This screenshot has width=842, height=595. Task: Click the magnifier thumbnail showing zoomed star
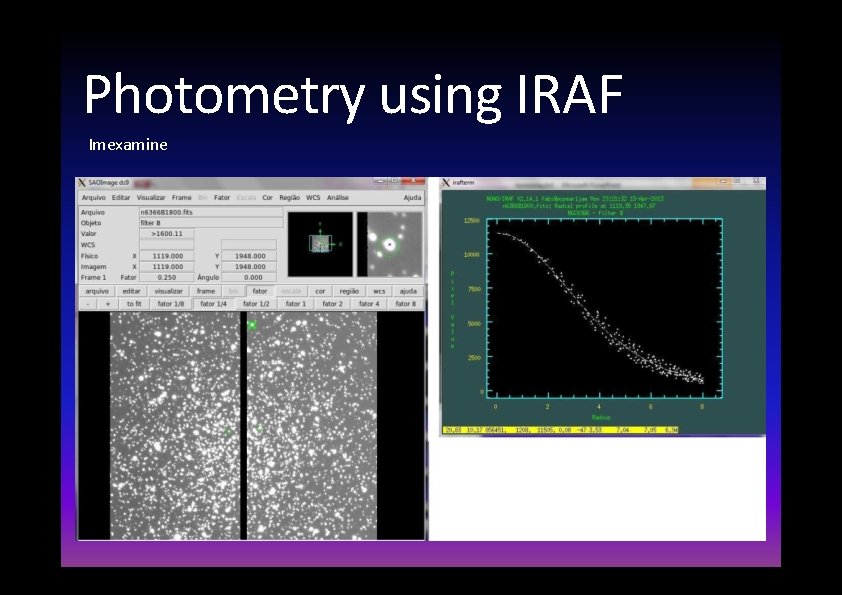click(390, 244)
